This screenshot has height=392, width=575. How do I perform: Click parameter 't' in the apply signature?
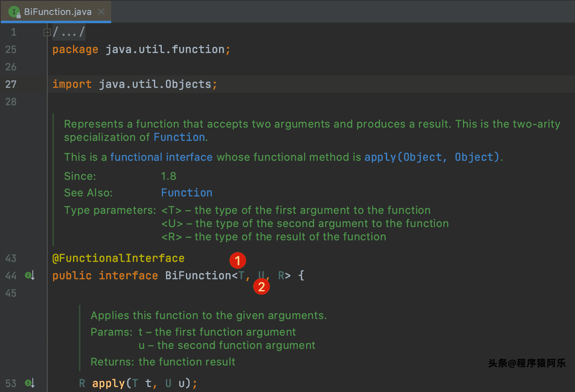(148, 383)
